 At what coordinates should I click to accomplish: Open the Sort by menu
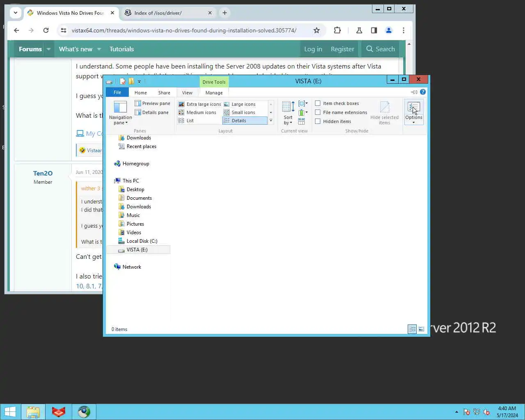(x=288, y=113)
